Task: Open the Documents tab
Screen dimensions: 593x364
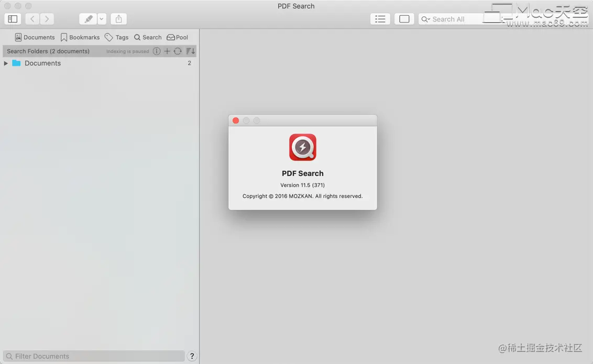Action: pos(35,37)
